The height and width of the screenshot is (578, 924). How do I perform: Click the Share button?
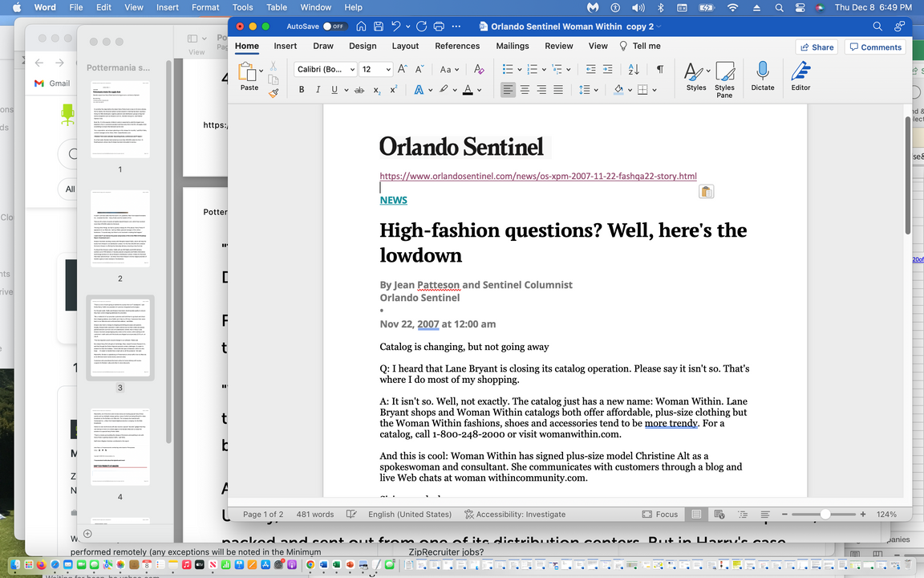[816, 47]
